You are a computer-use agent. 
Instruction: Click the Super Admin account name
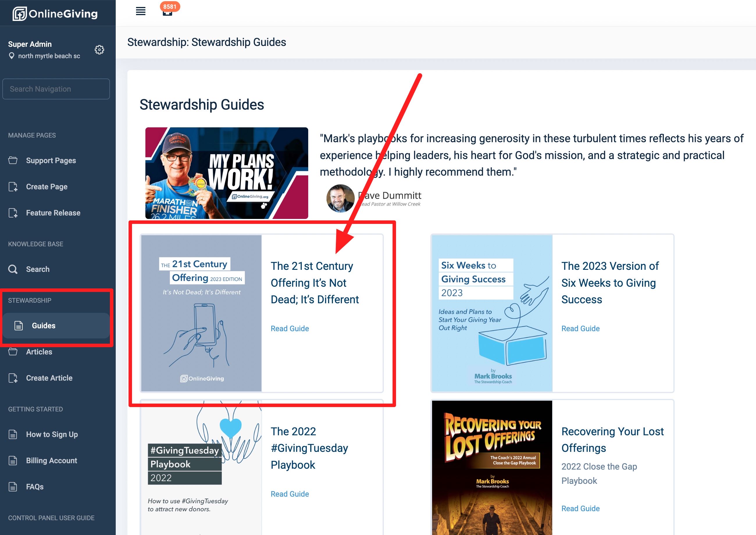tap(30, 44)
